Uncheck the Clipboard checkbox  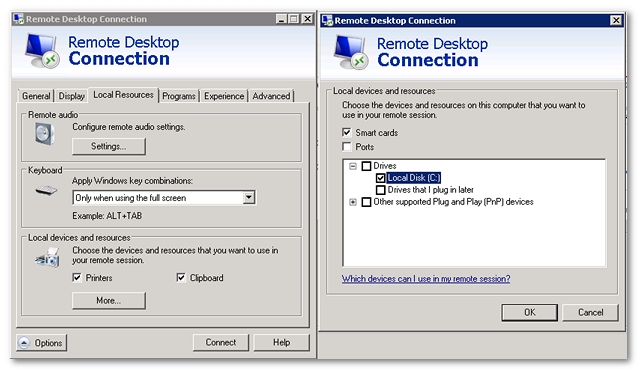pyautogui.click(x=181, y=278)
